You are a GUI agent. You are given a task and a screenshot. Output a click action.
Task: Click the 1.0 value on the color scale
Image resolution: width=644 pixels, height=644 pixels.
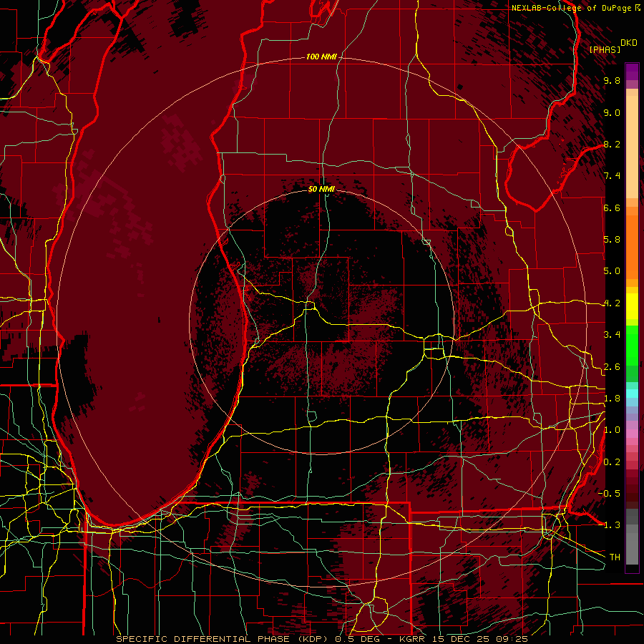pos(612,430)
